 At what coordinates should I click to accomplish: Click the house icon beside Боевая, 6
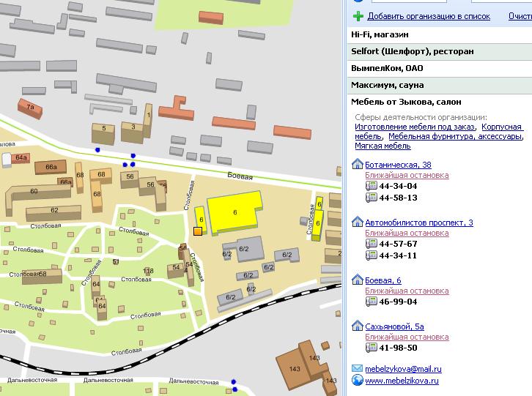[x=358, y=280]
